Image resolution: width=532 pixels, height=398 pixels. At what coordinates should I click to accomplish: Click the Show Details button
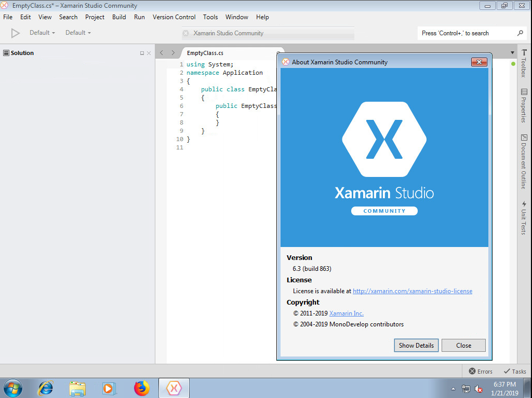(416, 346)
